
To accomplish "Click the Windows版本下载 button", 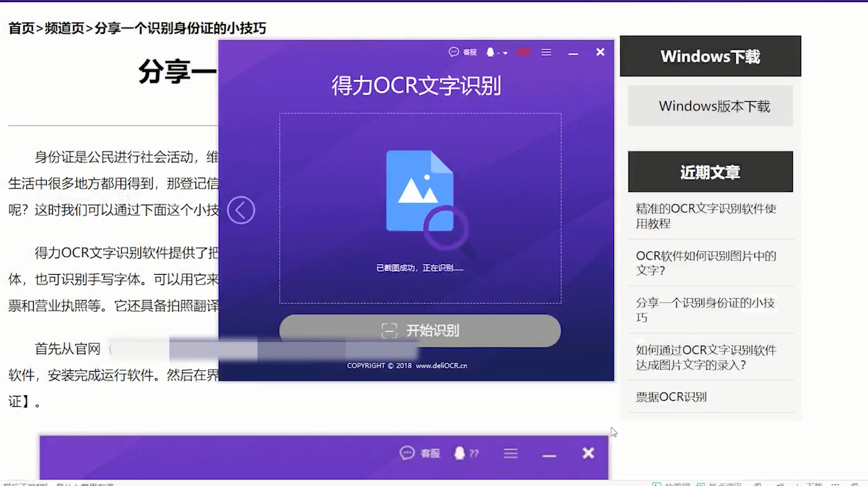I will [710, 106].
